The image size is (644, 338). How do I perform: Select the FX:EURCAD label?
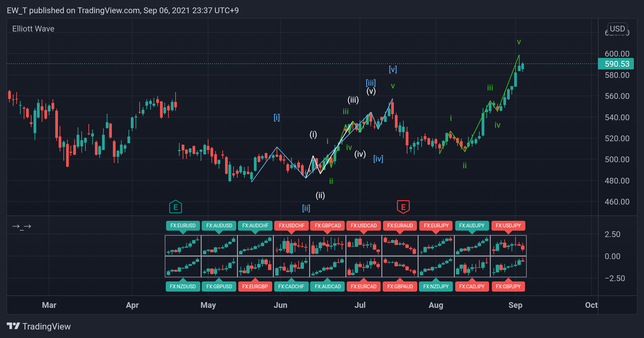coord(363,287)
